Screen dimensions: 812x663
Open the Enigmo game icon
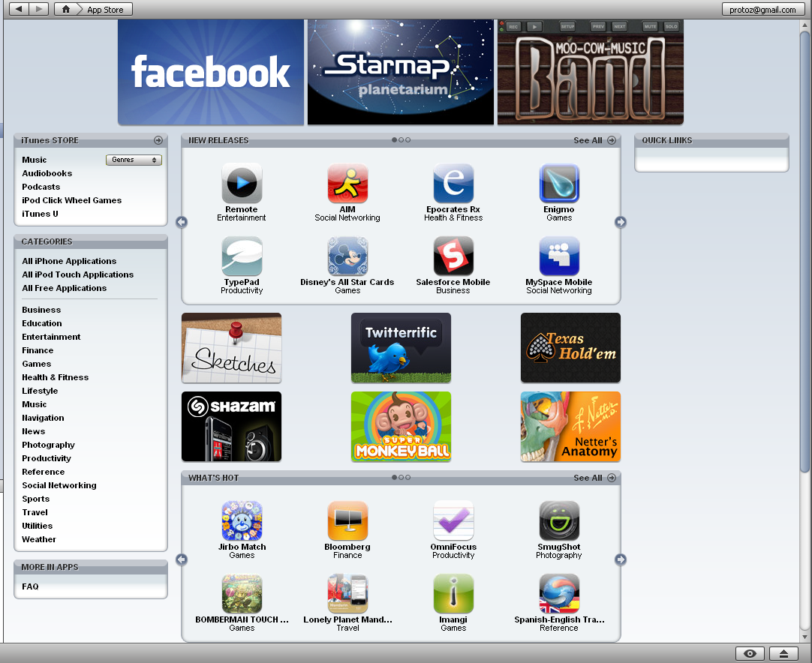pos(559,183)
